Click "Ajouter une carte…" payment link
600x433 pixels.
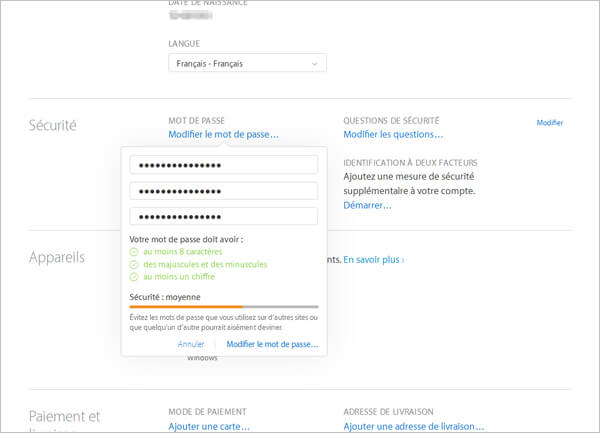click(x=209, y=426)
